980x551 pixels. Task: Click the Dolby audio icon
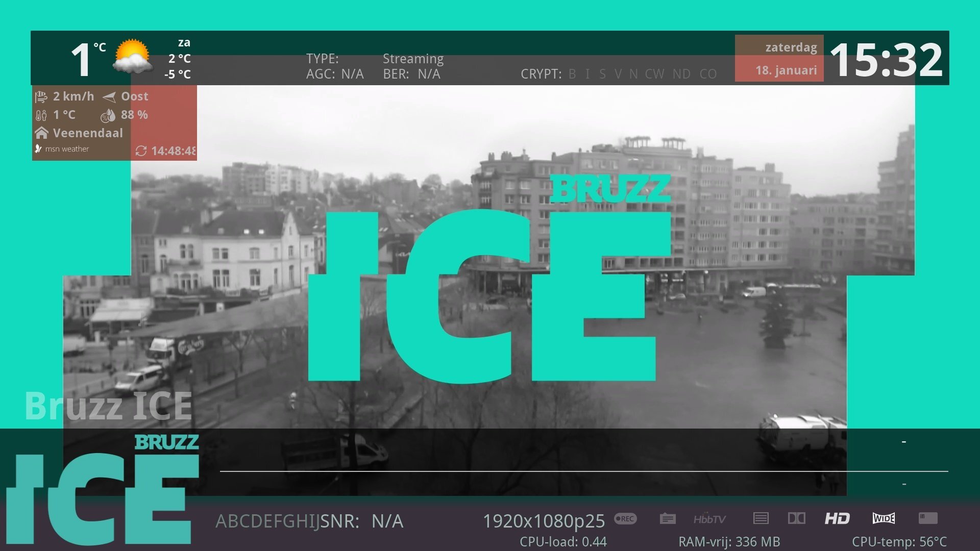click(796, 519)
